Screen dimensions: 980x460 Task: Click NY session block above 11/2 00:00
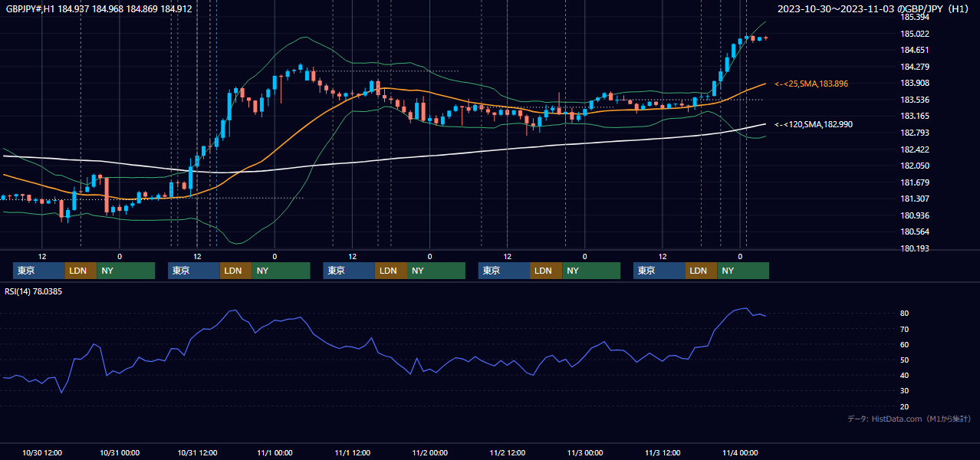point(436,271)
